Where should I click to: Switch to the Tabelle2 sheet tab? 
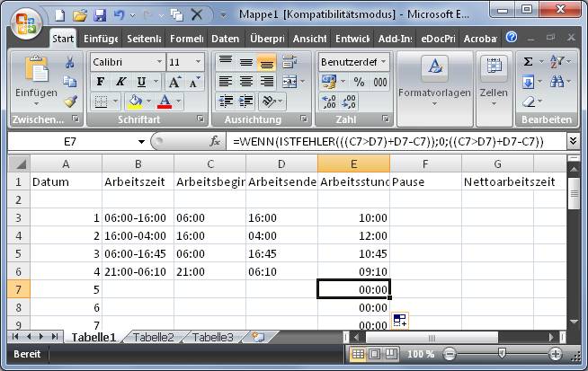pos(154,337)
